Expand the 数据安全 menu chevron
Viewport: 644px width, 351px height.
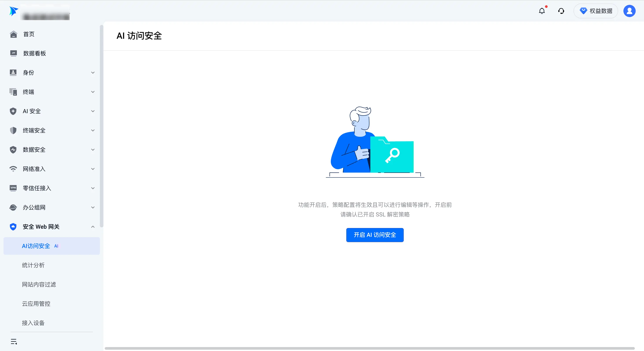[x=93, y=150]
